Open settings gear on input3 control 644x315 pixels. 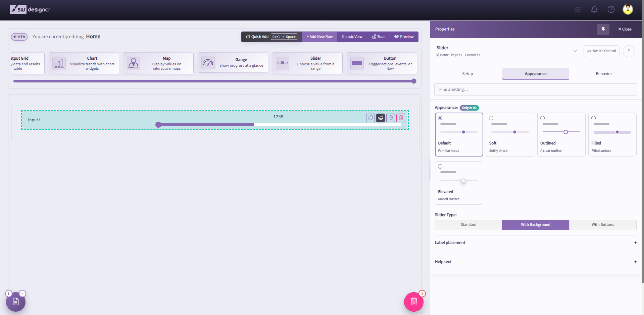[x=391, y=118]
